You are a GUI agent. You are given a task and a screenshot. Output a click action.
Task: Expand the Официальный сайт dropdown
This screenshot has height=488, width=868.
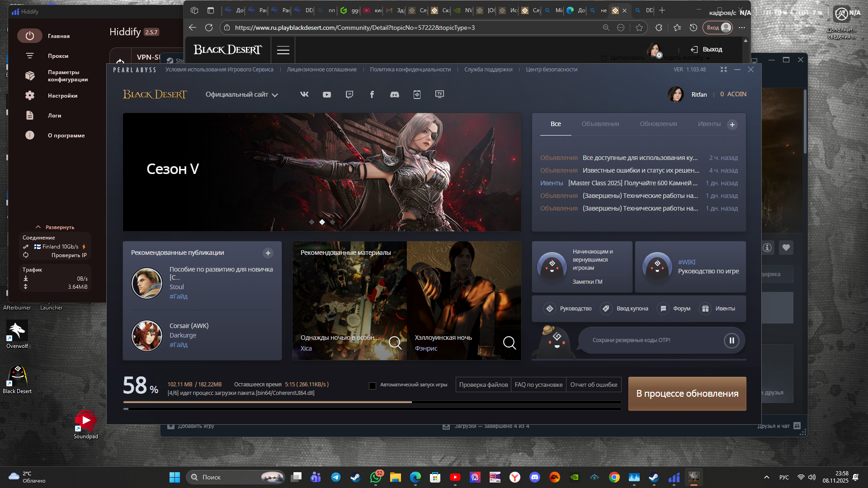pos(241,94)
